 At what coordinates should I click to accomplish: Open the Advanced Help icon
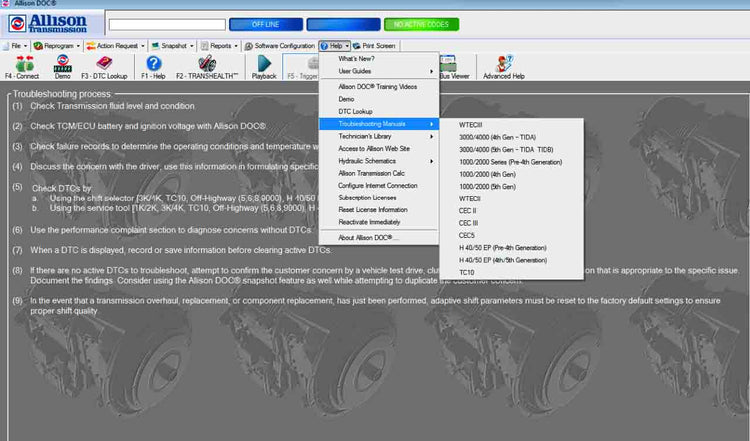tap(504, 64)
